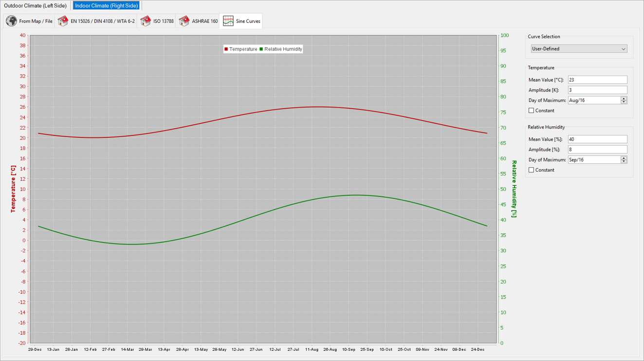Click the globe icon for From Map / File
The height and width of the screenshot is (361, 644).
coord(11,21)
